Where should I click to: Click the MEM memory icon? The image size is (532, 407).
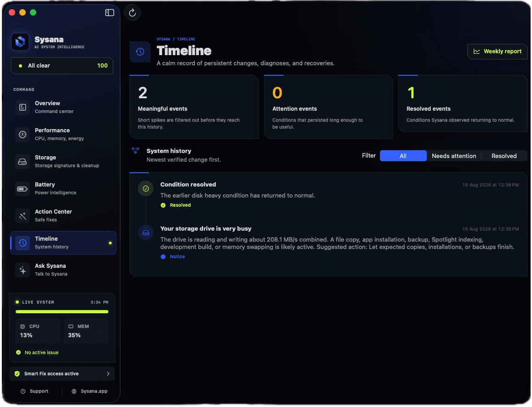(71, 326)
